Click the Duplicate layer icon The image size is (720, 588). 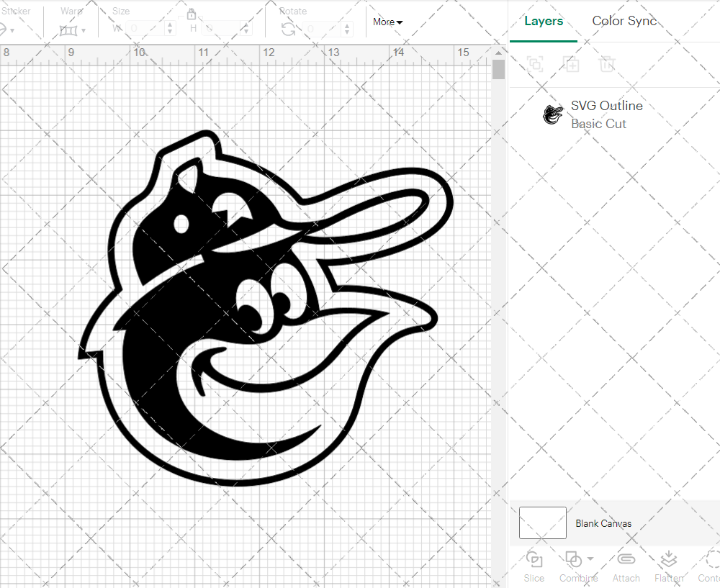pyautogui.click(x=572, y=64)
